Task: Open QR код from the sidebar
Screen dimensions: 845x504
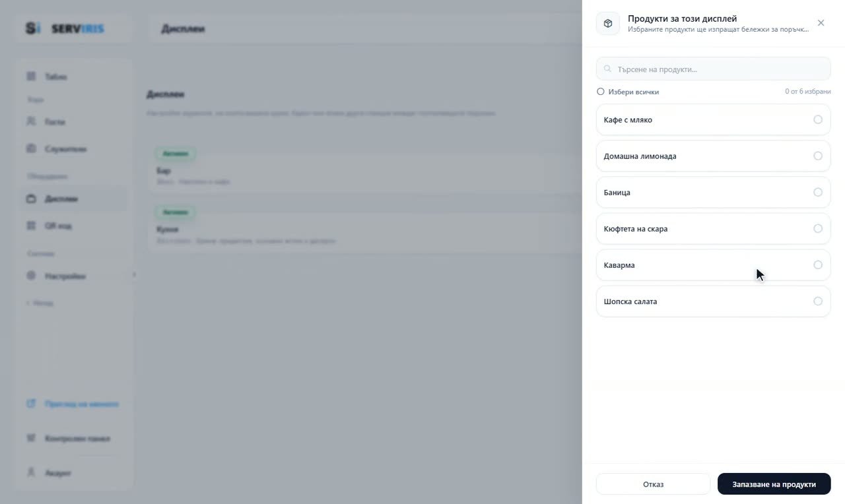Action: coord(74,226)
